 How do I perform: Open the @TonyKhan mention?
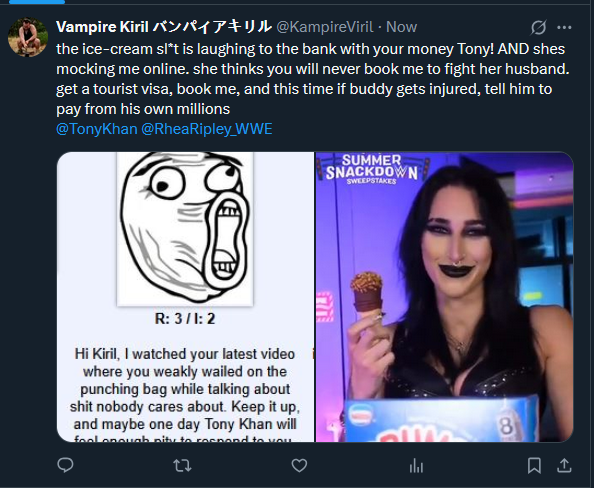pyautogui.click(x=97, y=129)
